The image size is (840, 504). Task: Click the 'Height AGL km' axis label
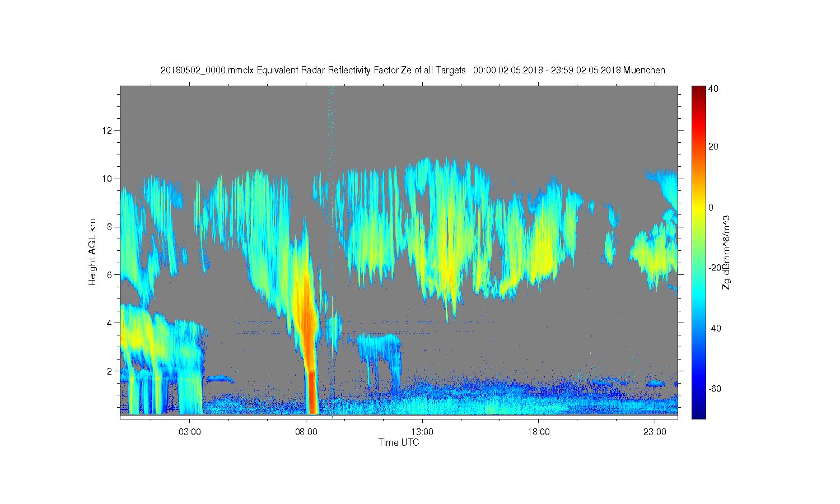coord(92,252)
